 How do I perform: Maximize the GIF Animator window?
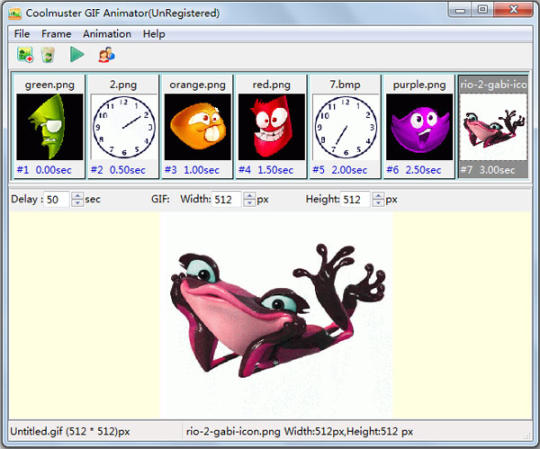[482, 10]
